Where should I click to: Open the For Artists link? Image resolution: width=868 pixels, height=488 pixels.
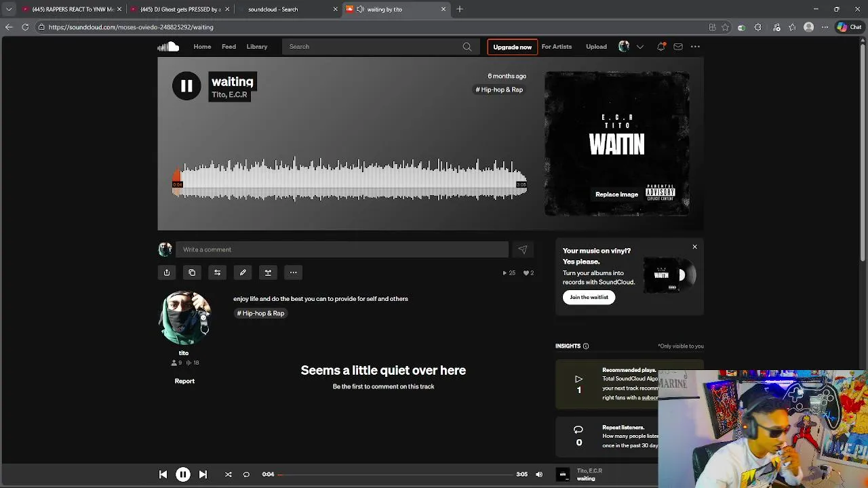557,47
